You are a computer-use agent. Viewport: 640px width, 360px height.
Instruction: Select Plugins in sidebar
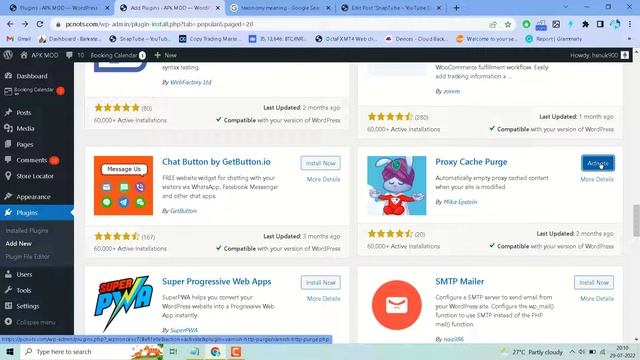pos(27,213)
